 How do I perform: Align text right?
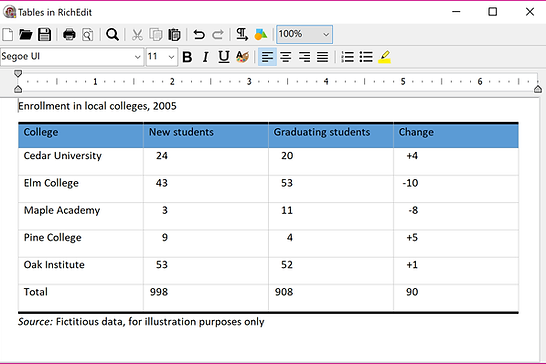(x=304, y=57)
